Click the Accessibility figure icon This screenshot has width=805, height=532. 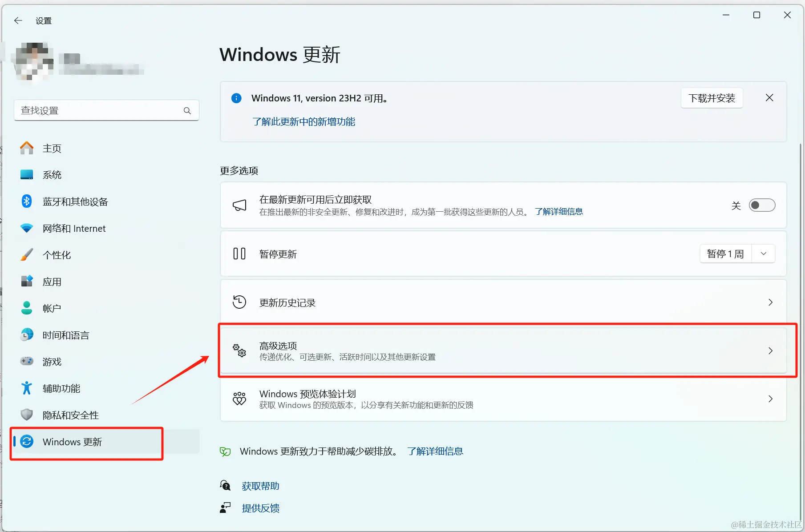(x=27, y=388)
